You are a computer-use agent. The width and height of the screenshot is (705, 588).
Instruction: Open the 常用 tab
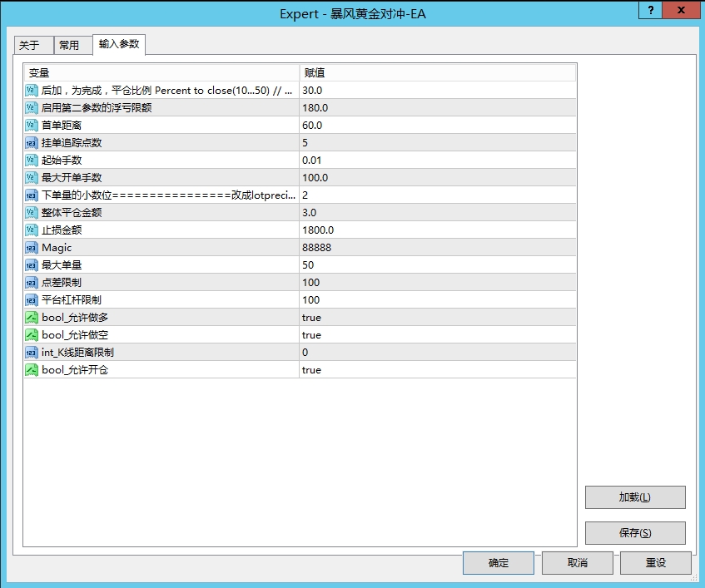coord(69,46)
